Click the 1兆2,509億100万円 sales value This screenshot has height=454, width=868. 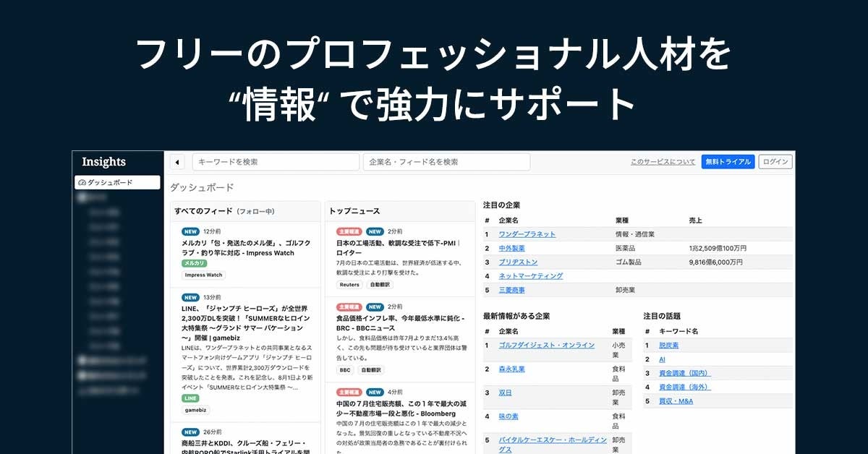coord(718,248)
